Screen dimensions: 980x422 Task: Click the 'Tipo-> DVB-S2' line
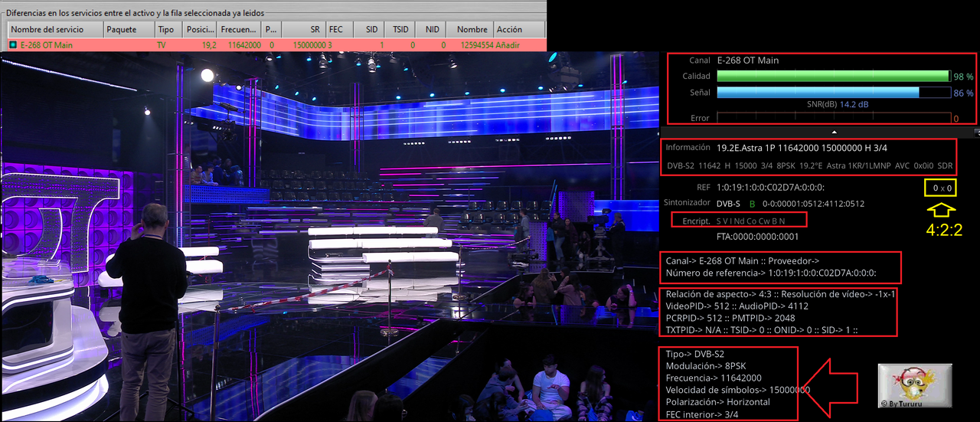pyautogui.click(x=695, y=354)
